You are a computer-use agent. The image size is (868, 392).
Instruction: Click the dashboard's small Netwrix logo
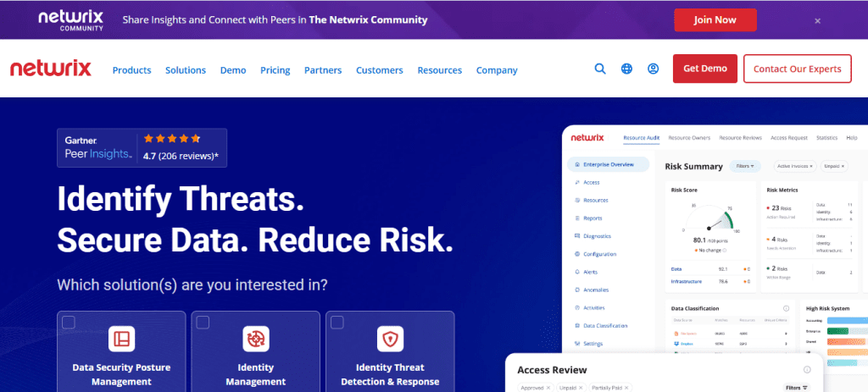click(x=587, y=138)
